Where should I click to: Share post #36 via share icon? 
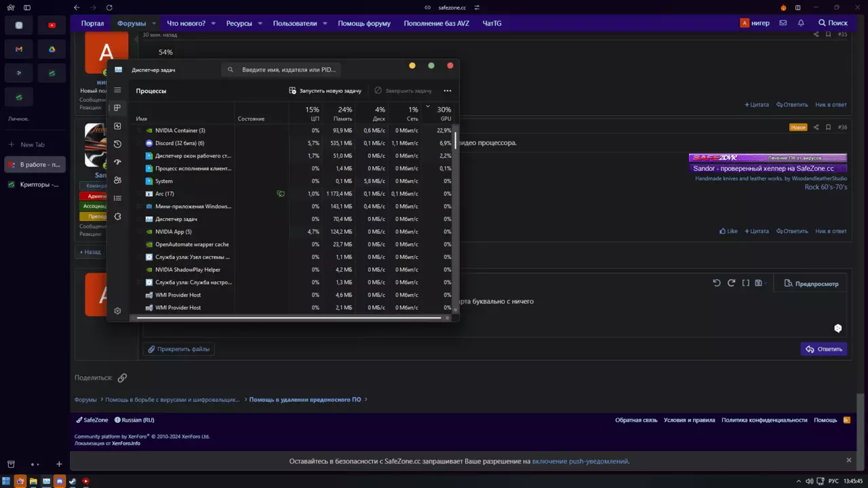tap(816, 127)
